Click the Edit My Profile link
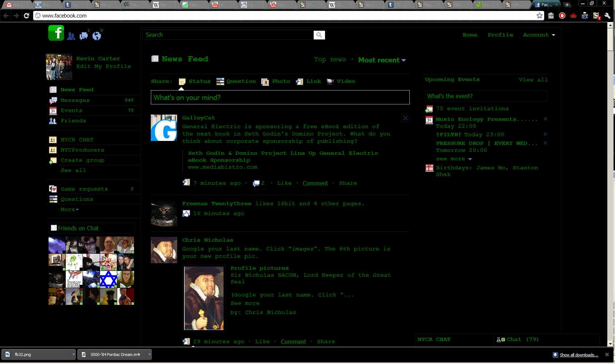The width and height of the screenshot is (615, 364). 103,66
